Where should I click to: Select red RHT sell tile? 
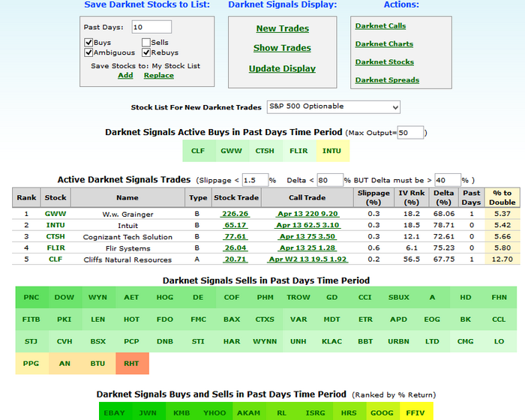click(x=132, y=364)
